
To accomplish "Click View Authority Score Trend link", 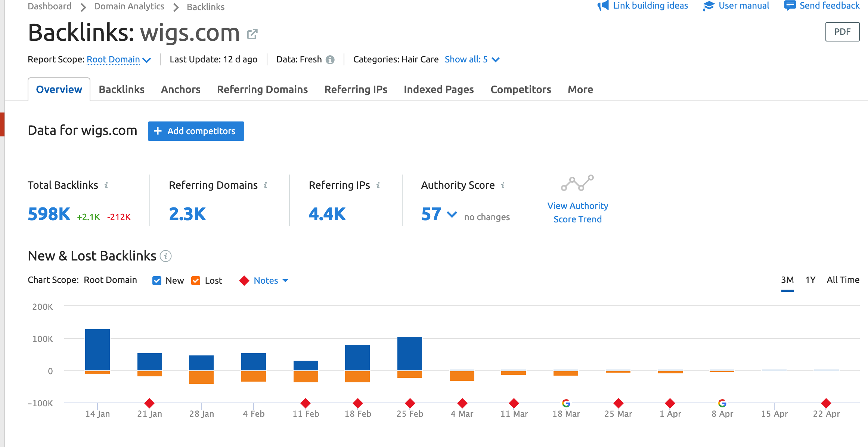I will 577,213.
